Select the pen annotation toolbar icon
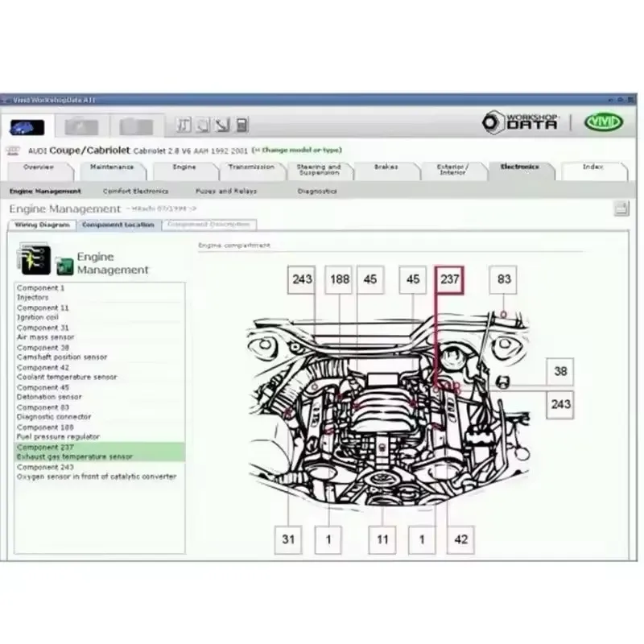Image resolution: width=644 pixels, height=644 pixels. pos(221,125)
